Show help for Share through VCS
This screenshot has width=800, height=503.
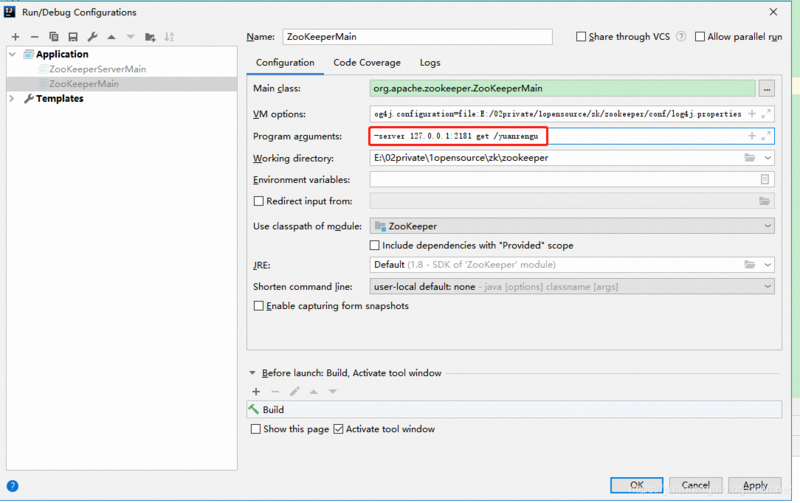pos(681,36)
